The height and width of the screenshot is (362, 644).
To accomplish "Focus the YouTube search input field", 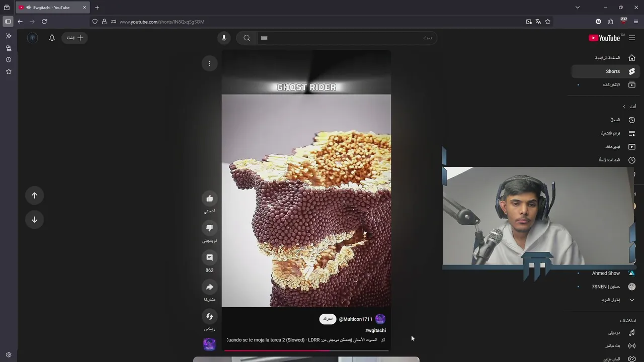I will coord(347,38).
